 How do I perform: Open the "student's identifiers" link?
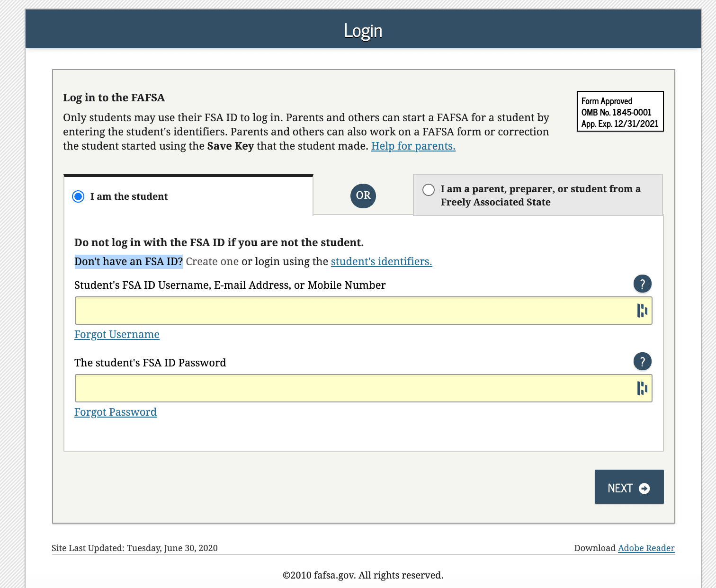click(381, 261)
